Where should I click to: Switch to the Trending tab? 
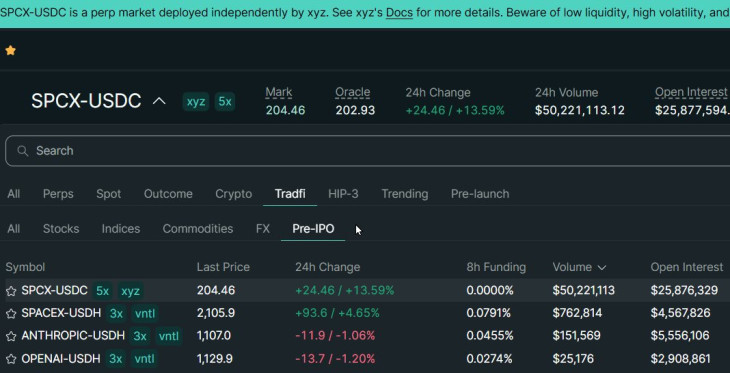coord(405,194)
